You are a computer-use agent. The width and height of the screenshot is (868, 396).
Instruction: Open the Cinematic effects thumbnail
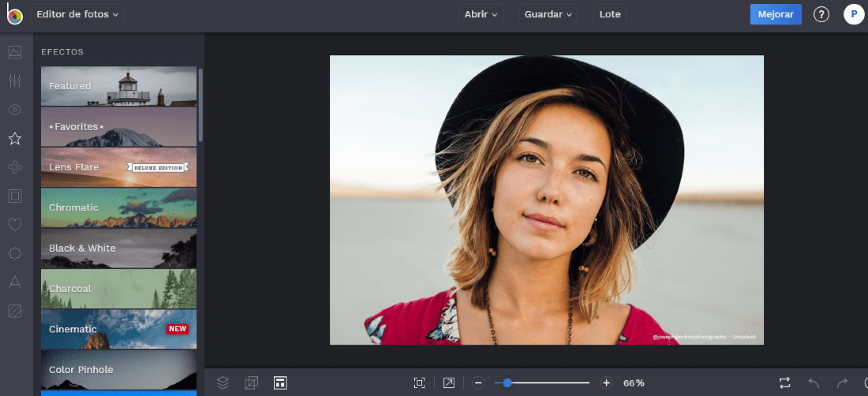[x=118, y=329]
